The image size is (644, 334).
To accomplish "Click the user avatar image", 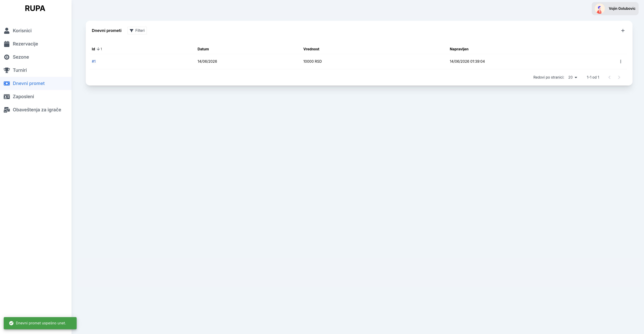I will click(x=599, y=8).
